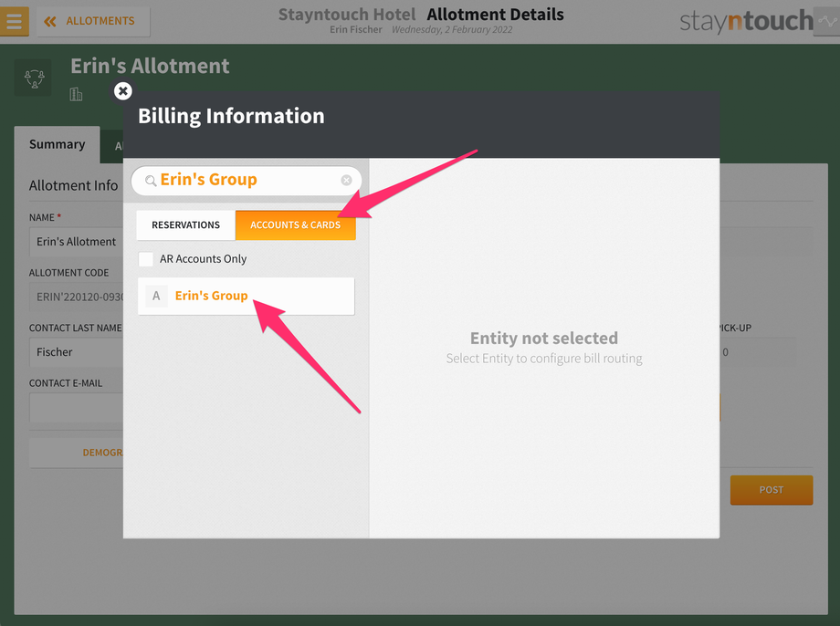
Task: Click the Billing Information heading
Action: [x=231, y=116]
